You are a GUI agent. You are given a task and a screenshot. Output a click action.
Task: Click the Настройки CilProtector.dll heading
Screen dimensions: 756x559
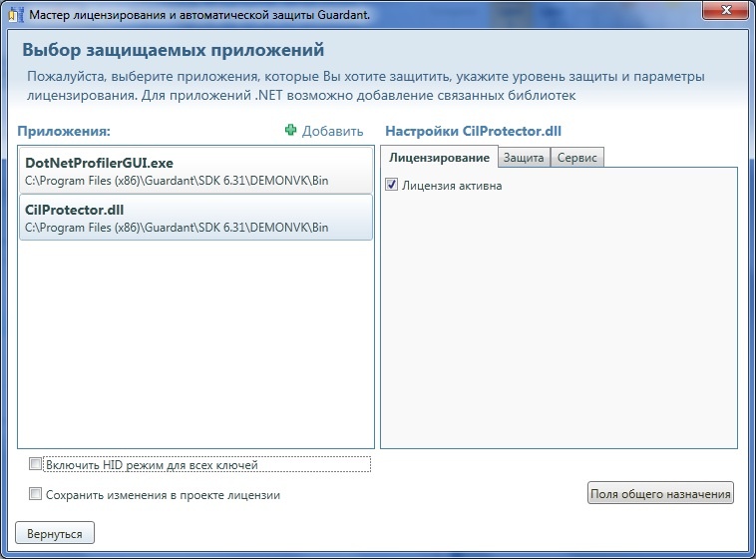[x=475, y=131]
